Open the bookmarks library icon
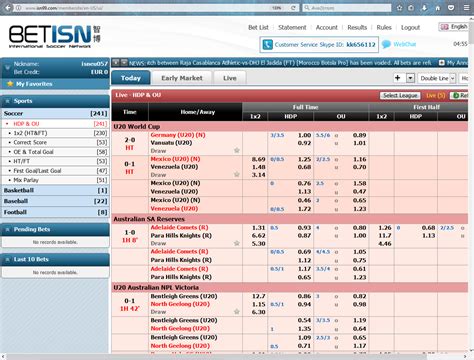The width and height of the screenshot is (474, 360). [x=411, y=8]
